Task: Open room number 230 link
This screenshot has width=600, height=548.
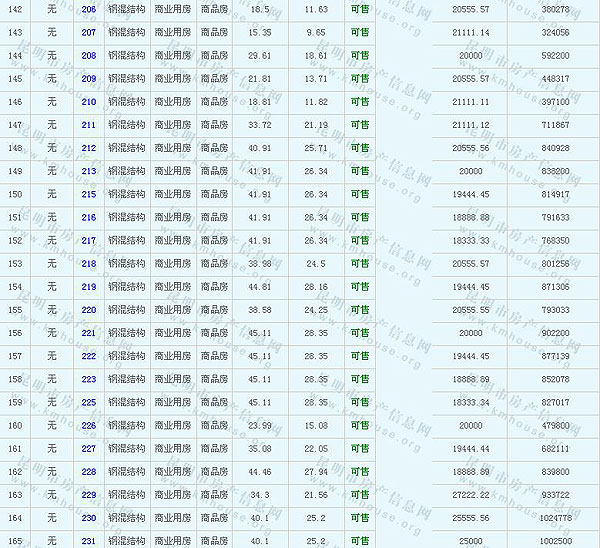Action: click(x=89, y=518)
